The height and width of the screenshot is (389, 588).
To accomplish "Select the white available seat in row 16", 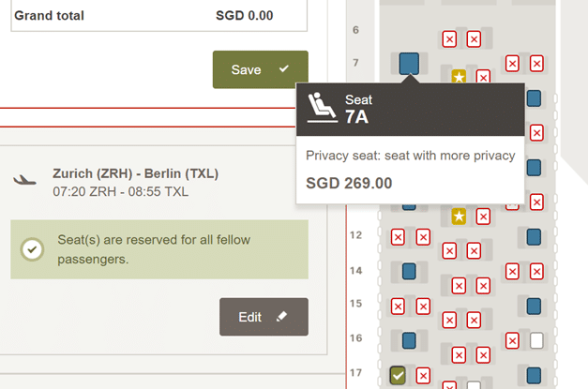I will tap(536, 340).
